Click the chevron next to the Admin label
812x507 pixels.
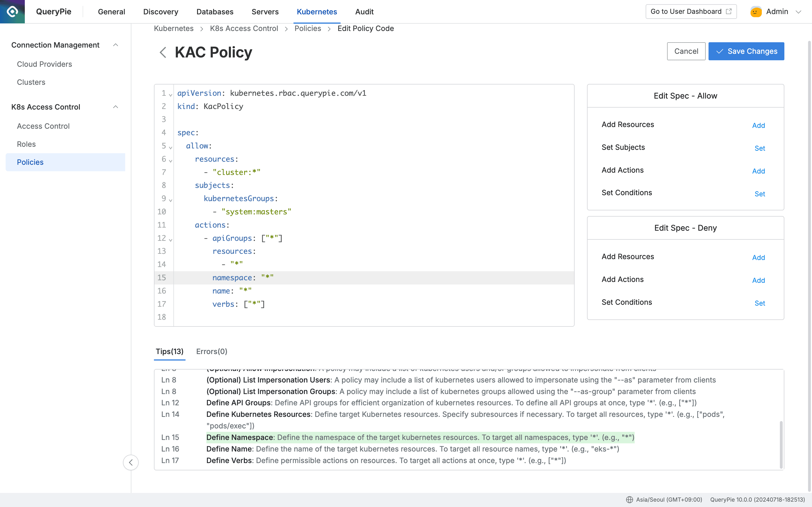click(x=799, y=12)
